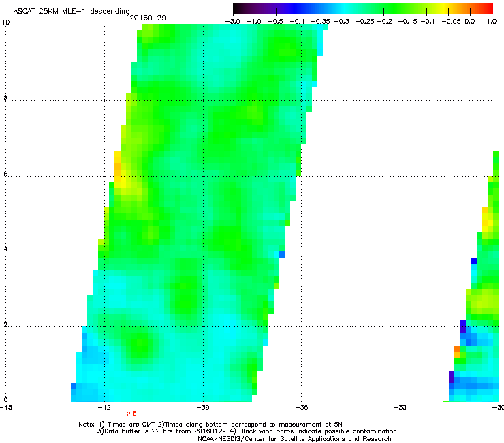Click the longitude axis label '-42'
504x443 pixels.
point(104,408)
